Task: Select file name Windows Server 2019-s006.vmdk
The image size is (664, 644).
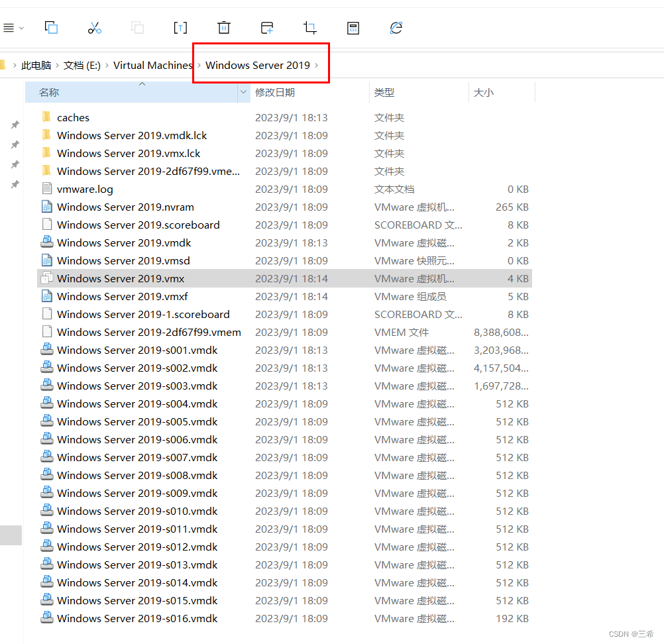Action: click(137, 439)
